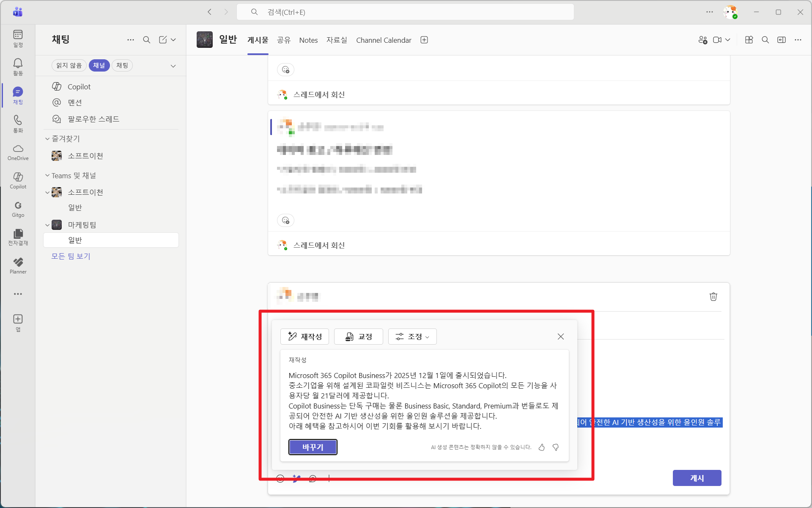Toggle the 채팅 filter chip
This screenshot has height=508, width=812.
click(122, 65)
